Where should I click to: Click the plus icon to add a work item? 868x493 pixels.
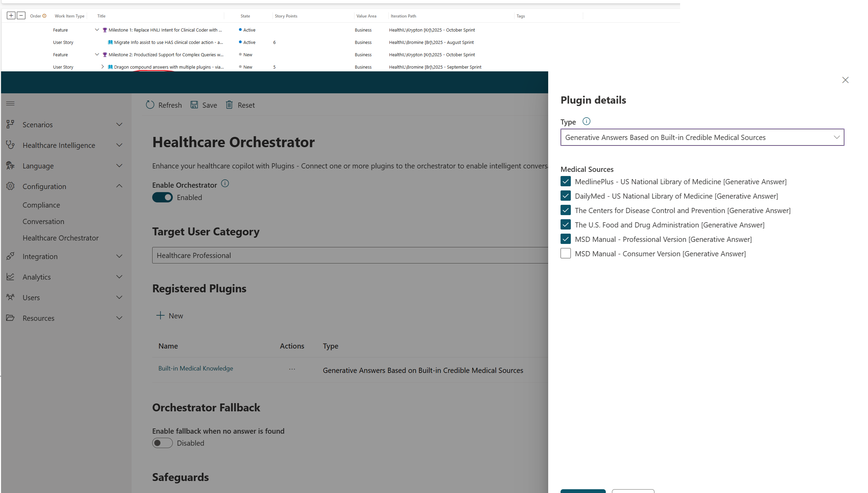11,15
